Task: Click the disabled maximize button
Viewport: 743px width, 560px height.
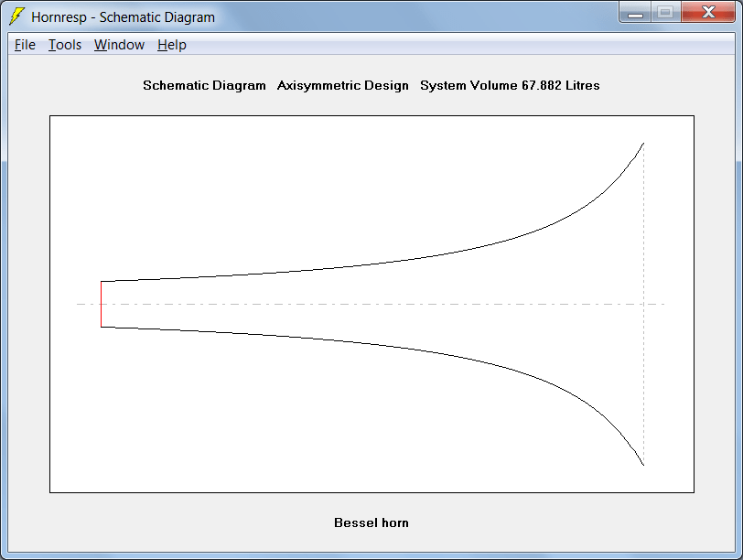Action: pos(666,13)
